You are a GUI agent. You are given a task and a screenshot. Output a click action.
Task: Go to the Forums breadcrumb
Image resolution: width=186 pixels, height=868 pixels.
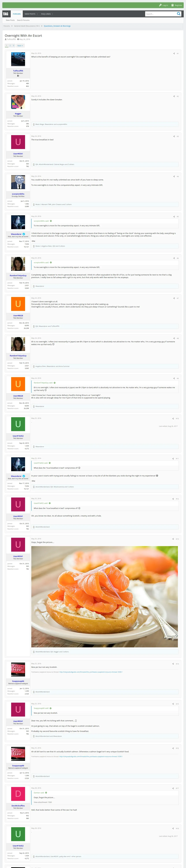pyautogui.click(x=7, y=26)
